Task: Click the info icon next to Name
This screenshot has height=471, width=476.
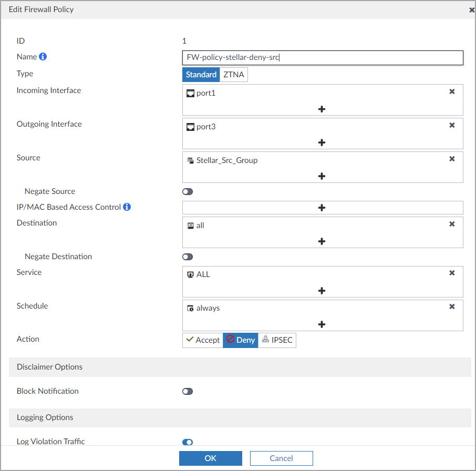Action: 43,57
